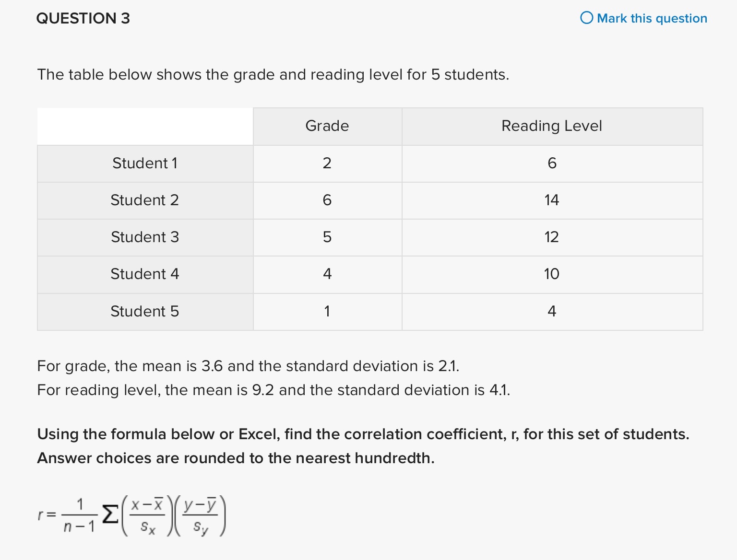Screen dimensions: 737x560
Task: Click the empty top-left table cell
Action: [x=144, y=126]
